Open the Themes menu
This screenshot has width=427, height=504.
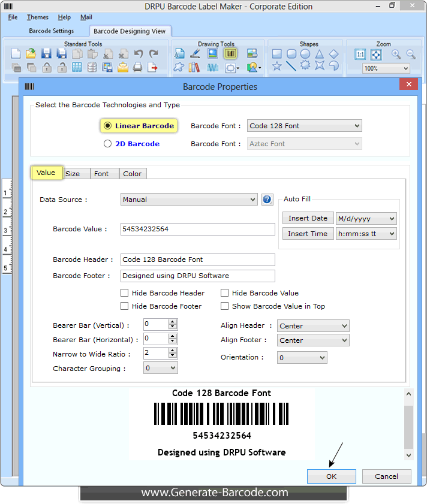38,17
